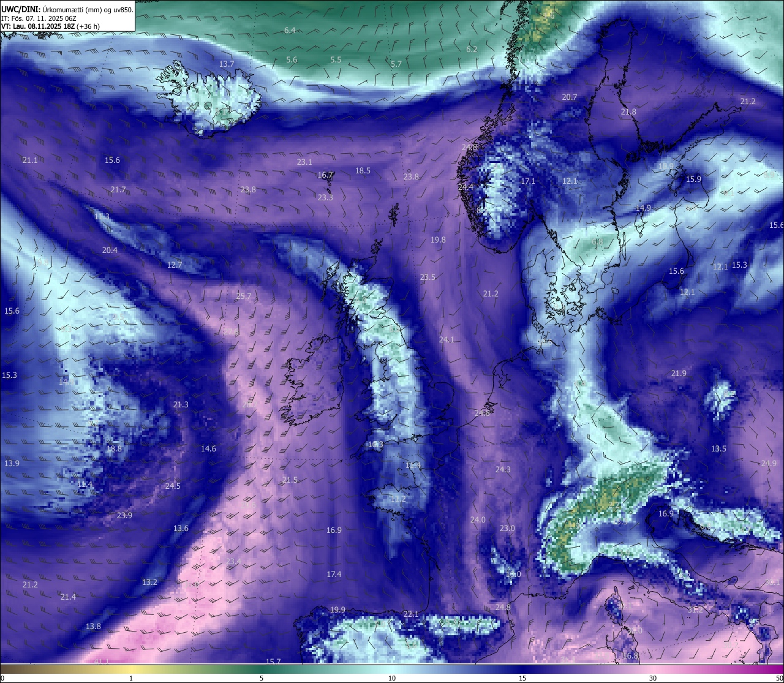Select the 13.7 value north of Iceland

(227, 64)
